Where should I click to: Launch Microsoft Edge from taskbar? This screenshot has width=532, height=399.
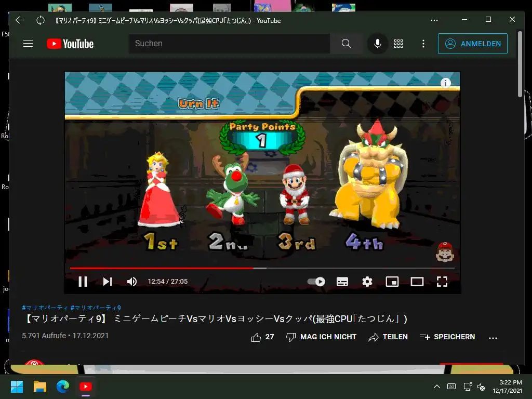[x=63, y=387]
